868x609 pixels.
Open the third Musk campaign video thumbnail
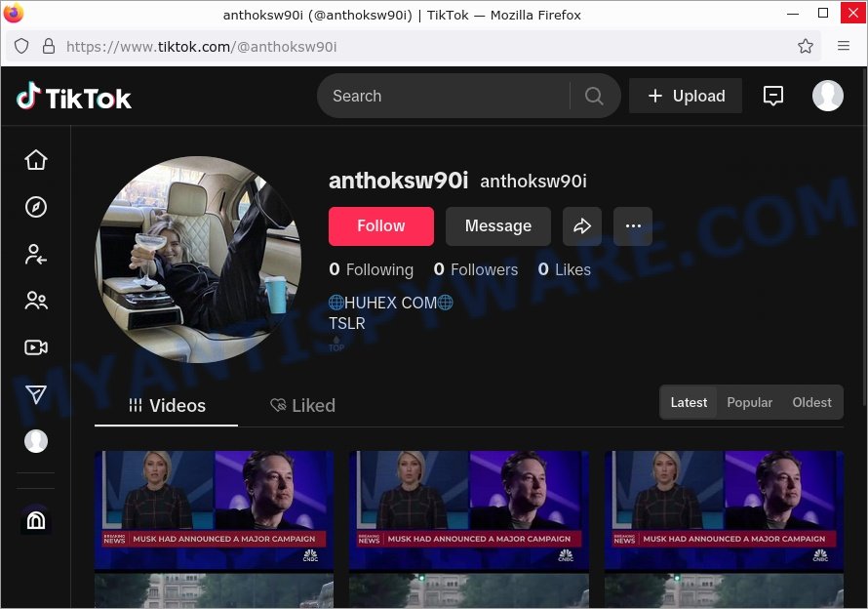point(724,529)
